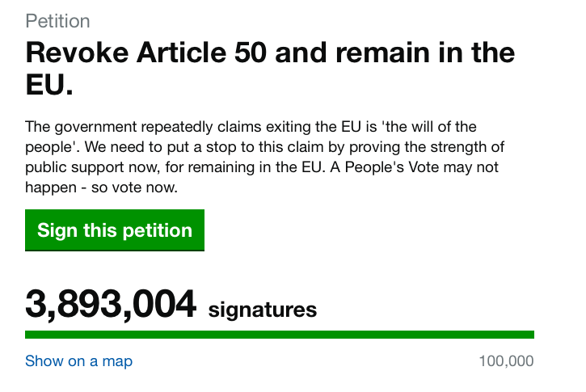
Task: Click the word signatures beside the count
Action: coord(263,310)
